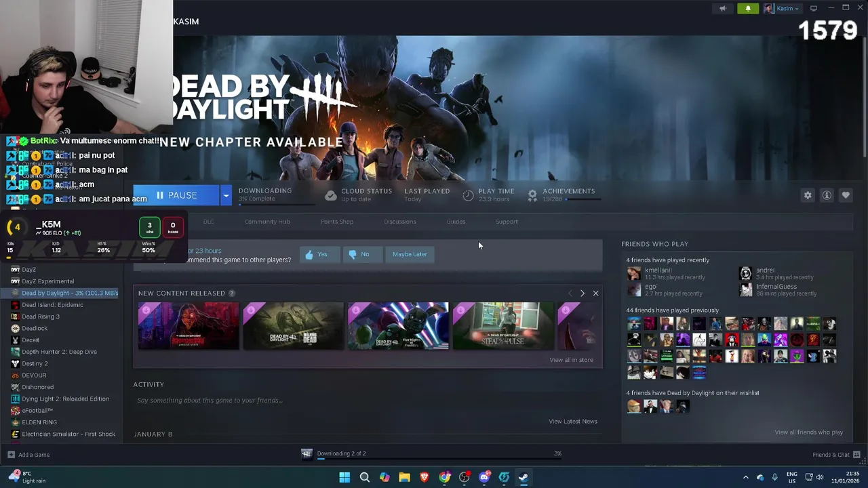The width and height of the screenshot is (868, 488).
Task: Open the Community Hub tab
Action: click(x=267, y=222)
